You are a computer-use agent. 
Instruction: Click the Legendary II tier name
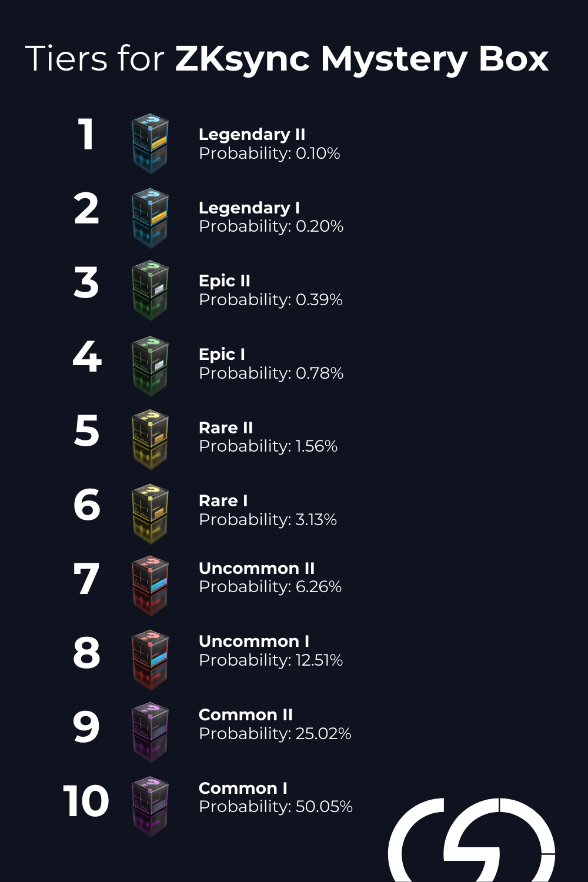[252, 134]
